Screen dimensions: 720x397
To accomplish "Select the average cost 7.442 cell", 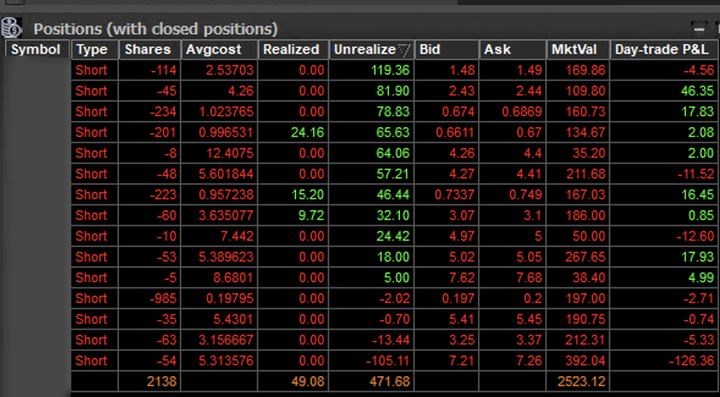I will pyautogui.click(x=219, y=236).
